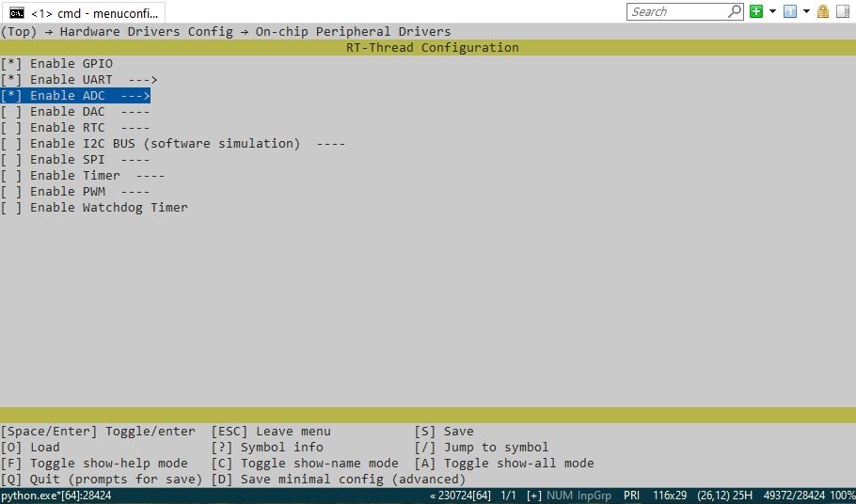
Task: Click the [F] Toggle show-help mode hint
Action: (94, 463)
